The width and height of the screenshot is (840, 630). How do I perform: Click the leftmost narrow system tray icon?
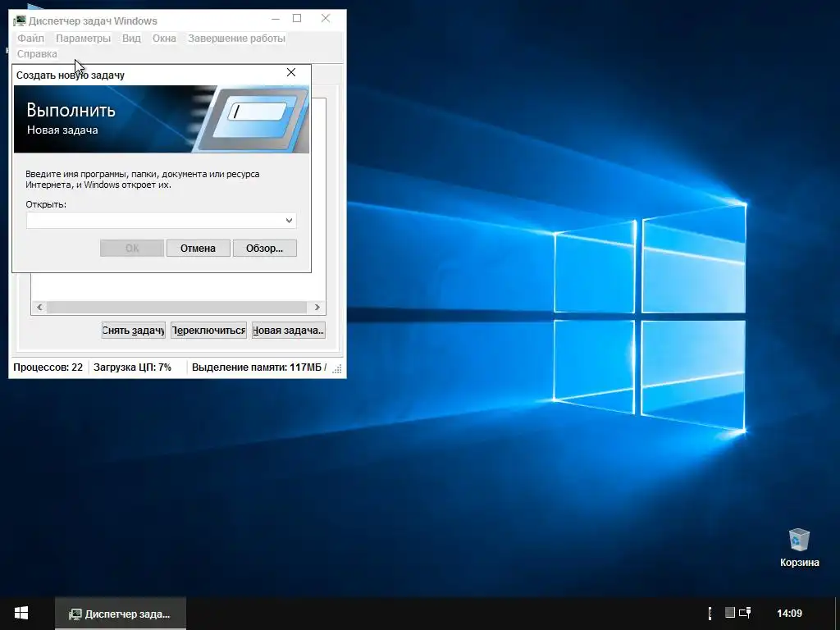(x=710, y=614)
